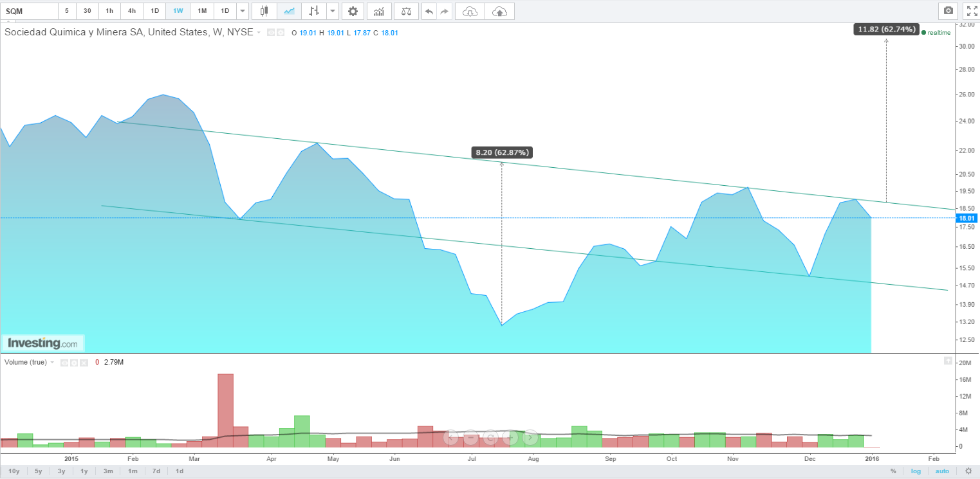Image resolution: width=980 pixels, height=479 pixels.
Task: Toggle logarithmic scale
Action: (x=916, y=471)
